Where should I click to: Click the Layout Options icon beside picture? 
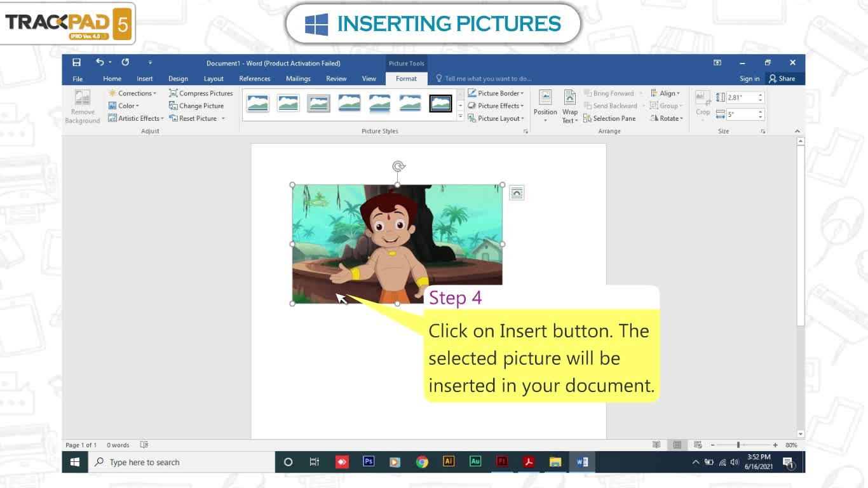click(x=517, y=193)
